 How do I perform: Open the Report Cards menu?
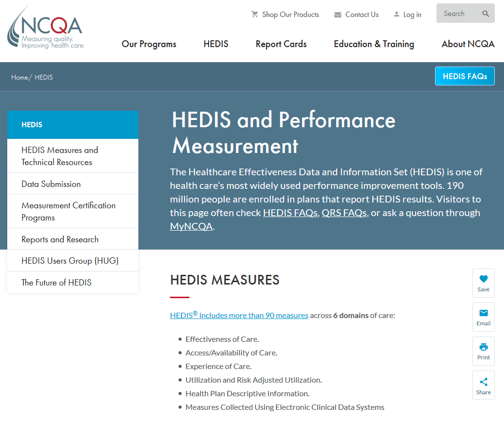coord(281,44)
